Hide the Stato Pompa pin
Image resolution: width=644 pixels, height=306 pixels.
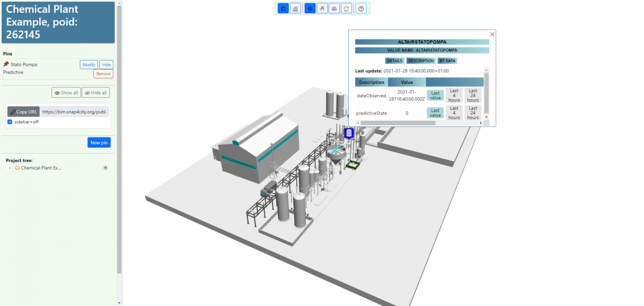pos(106,64)
